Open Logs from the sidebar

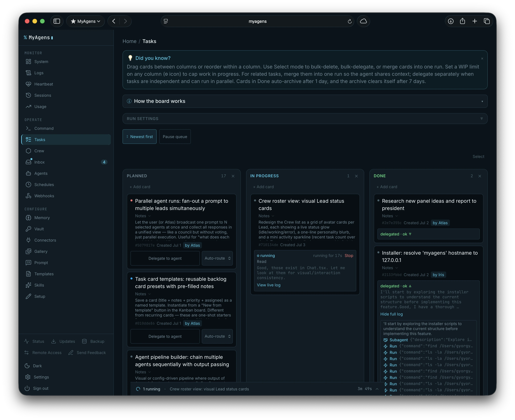[66, 73]
